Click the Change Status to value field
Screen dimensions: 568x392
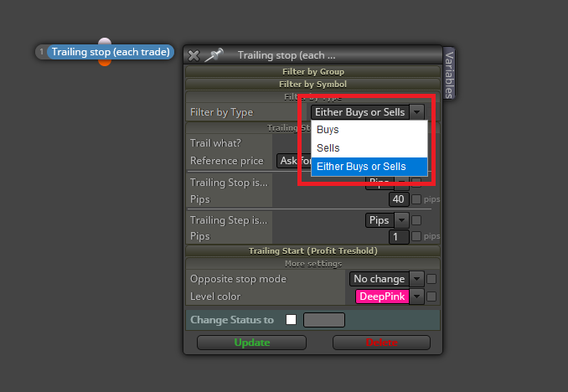tap(324, 320)
